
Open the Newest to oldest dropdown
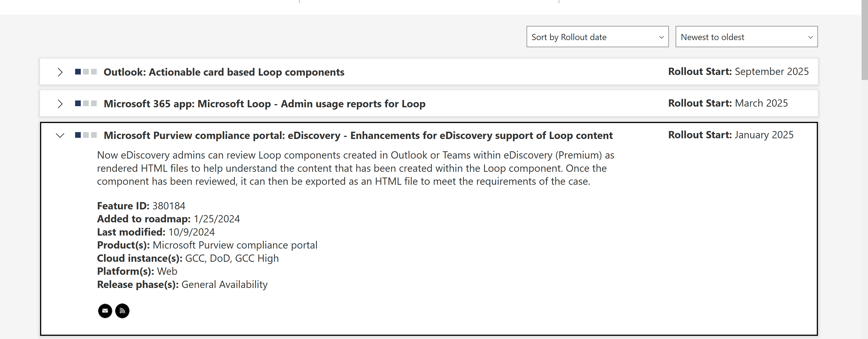click(x=746, y=37)
